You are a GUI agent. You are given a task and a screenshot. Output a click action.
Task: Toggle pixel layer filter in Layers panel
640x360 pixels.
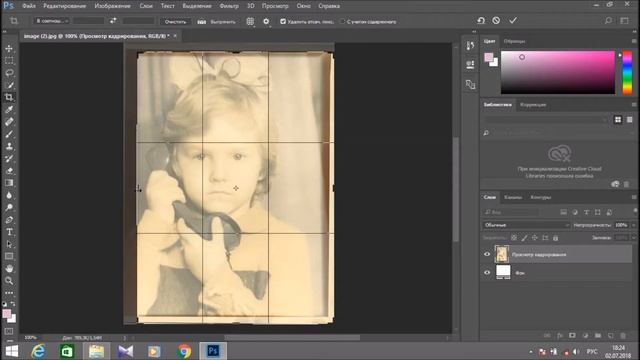click(564, 212)
